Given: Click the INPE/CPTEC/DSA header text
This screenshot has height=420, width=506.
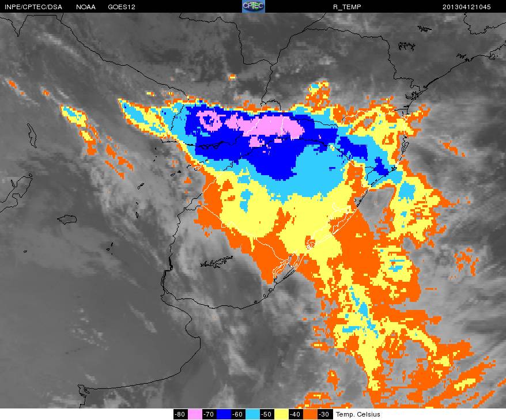Looking at the screenshot, I should tap(33, 7).
